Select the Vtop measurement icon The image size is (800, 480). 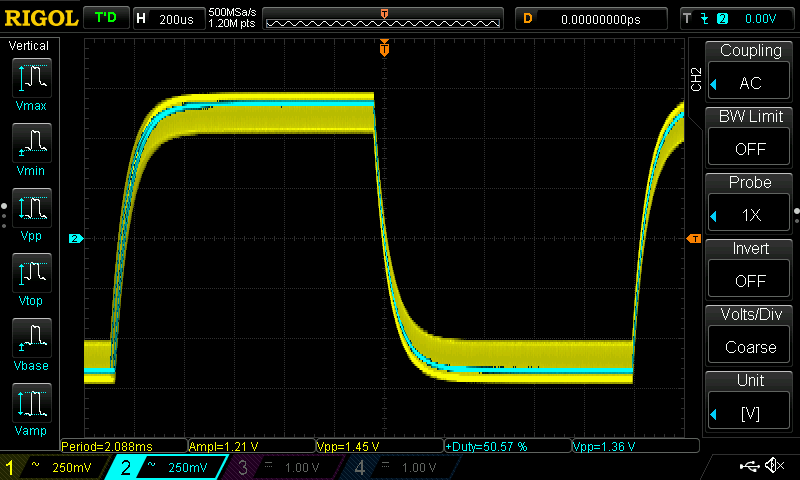tap(32, 273)
